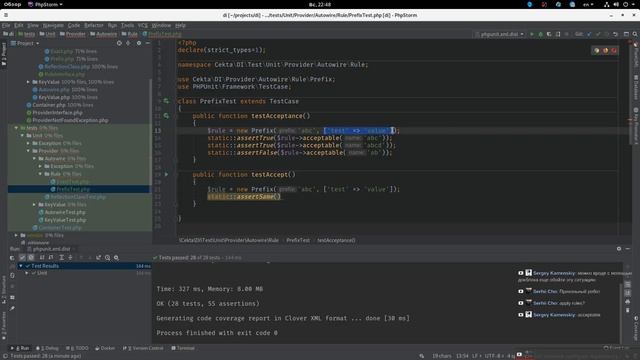The width and height of the screenshot is (640, 360).
Task: Switch to Version Control tool window tab
Action: (x=143, y=348)
